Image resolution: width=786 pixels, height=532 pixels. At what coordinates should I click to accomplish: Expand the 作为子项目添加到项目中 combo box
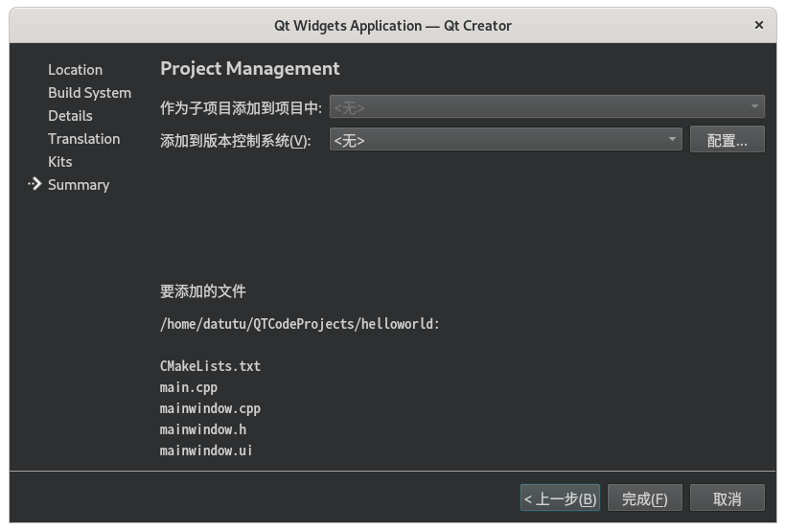tap(547, 106)
